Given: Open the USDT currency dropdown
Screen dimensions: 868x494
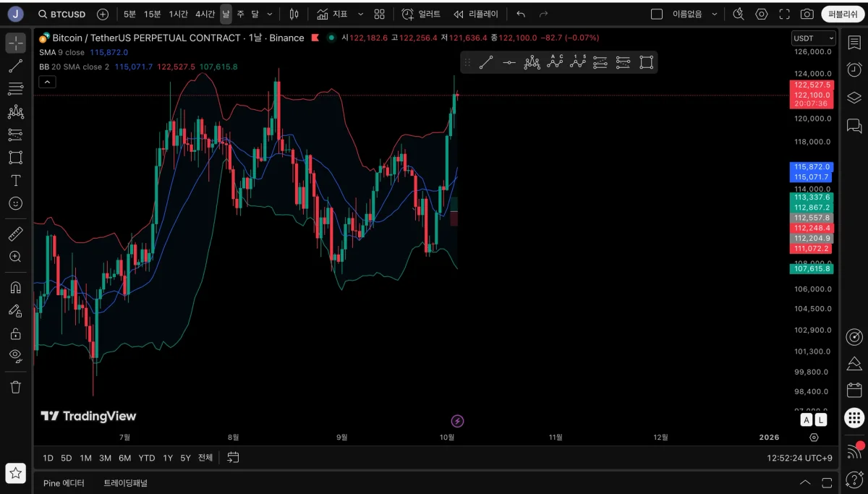Looking at the screenshot, I should click(813, 38).
